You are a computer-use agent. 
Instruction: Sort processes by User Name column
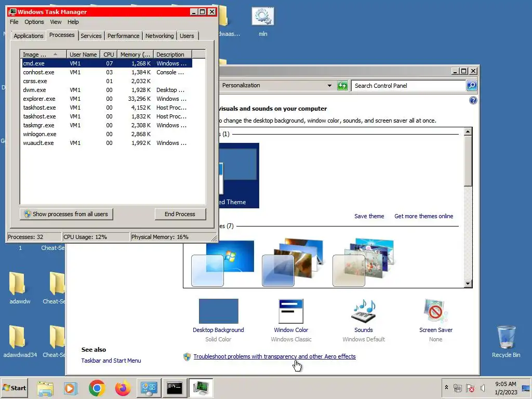pyautogui.click(x=83, y=54)
